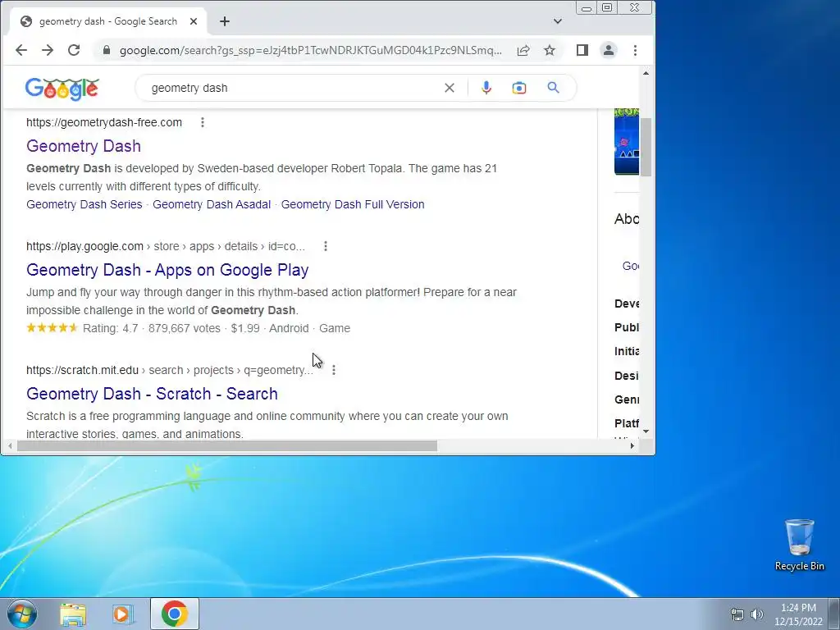Click the https://geometrydash-free.com URL text
The width and height of the screenshot is (840, 630).
pos(104,122)
